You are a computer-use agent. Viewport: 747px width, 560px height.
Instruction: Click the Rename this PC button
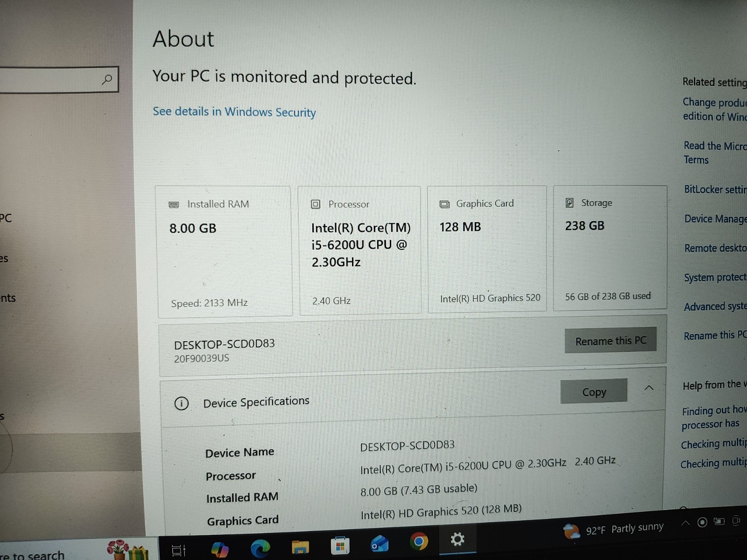tap(611, 341)
